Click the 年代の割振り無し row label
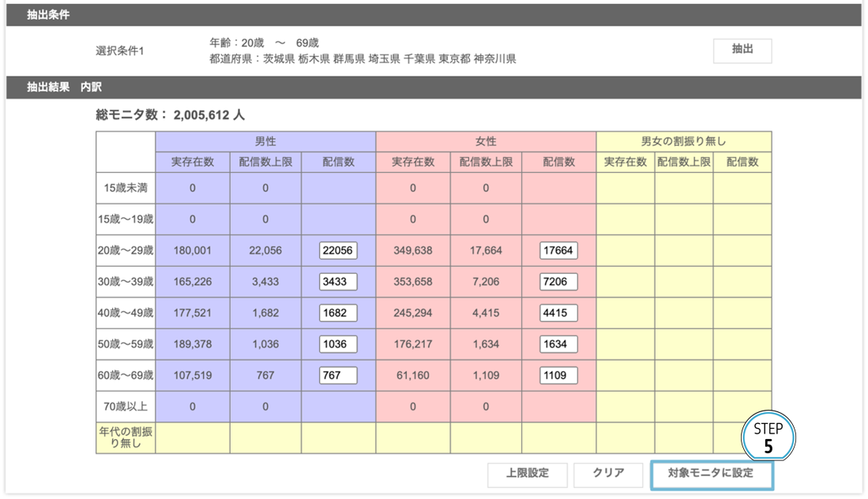This screenshot has width=868, height=499. pos(126,438)
